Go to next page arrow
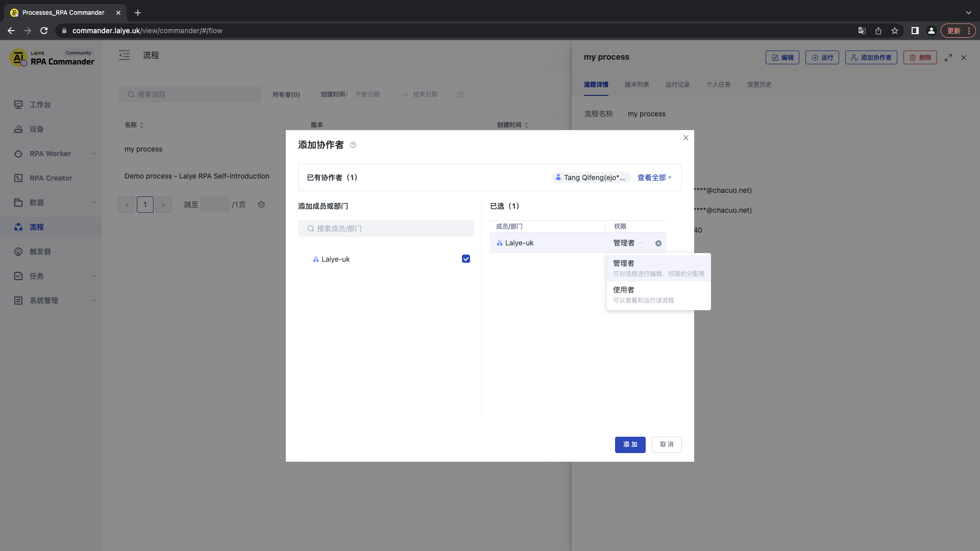This screenshot has width=980, height=551. coord(163,205)
